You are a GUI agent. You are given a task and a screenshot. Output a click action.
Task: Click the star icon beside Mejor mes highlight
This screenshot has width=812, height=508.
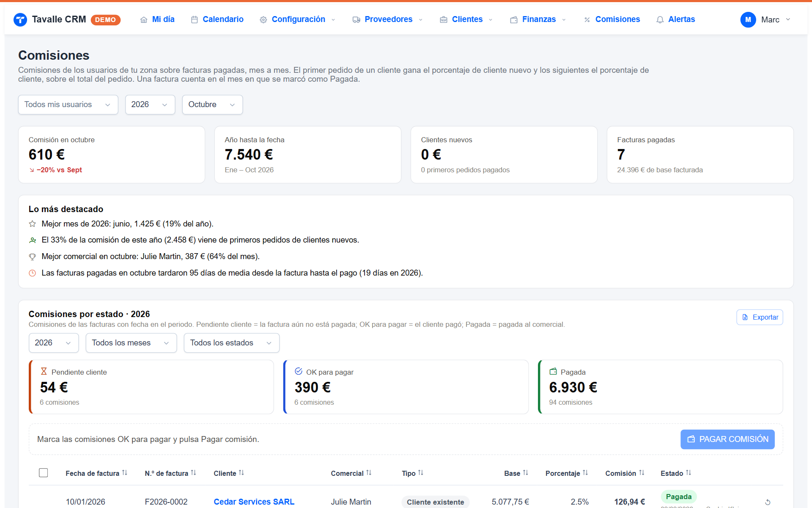click(x=33, y=224)
